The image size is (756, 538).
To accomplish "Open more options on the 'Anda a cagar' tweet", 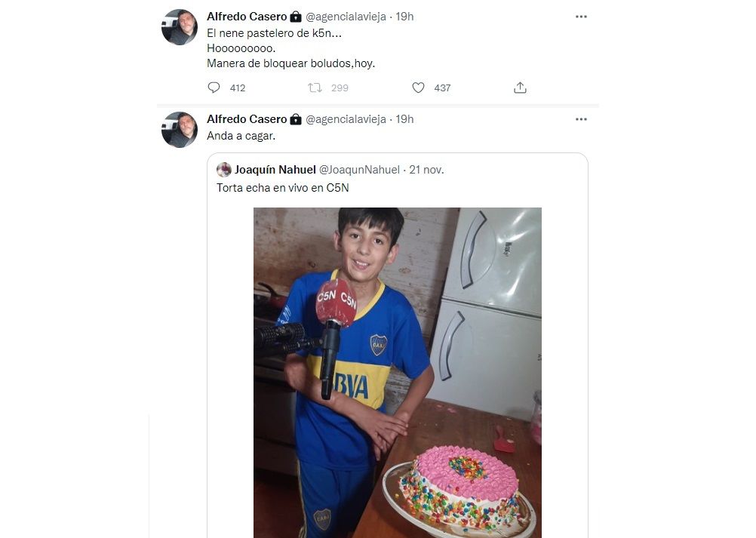I will point(581,119).
